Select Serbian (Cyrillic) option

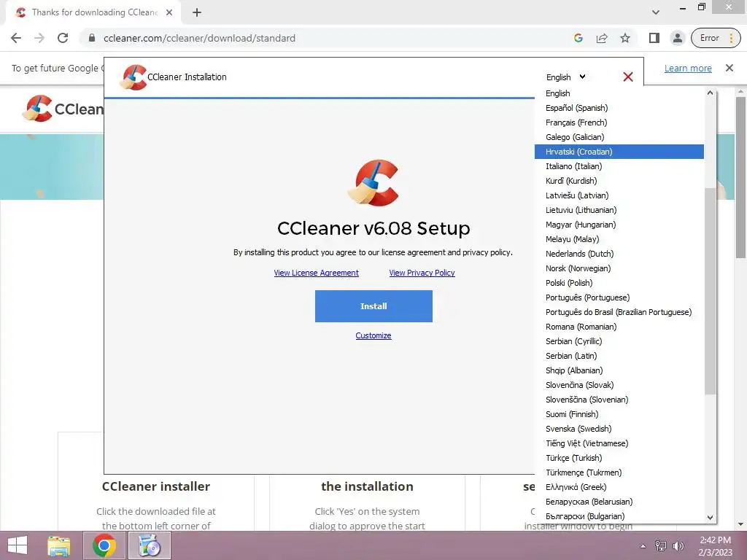pos(619,341)
